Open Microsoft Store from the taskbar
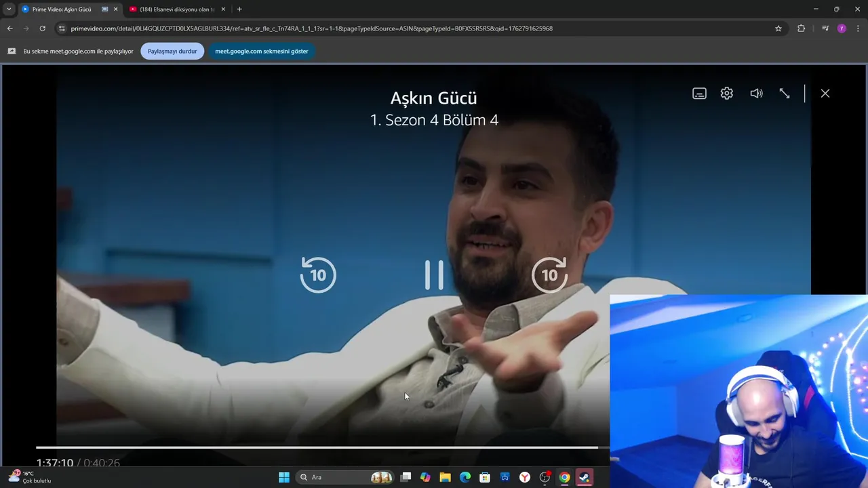The image size is (868, 488). (485, 477)
